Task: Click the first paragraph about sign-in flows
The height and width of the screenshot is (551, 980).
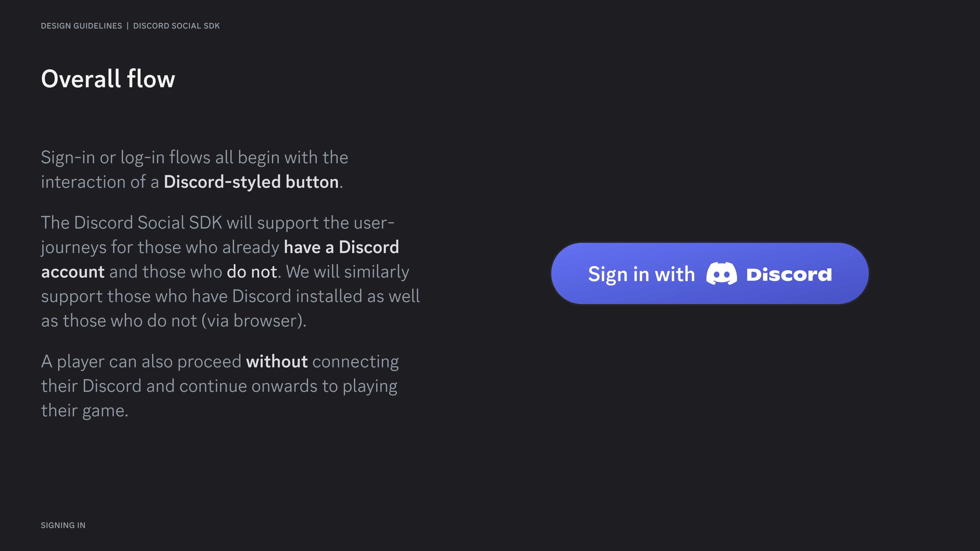Action: point(194,169)
